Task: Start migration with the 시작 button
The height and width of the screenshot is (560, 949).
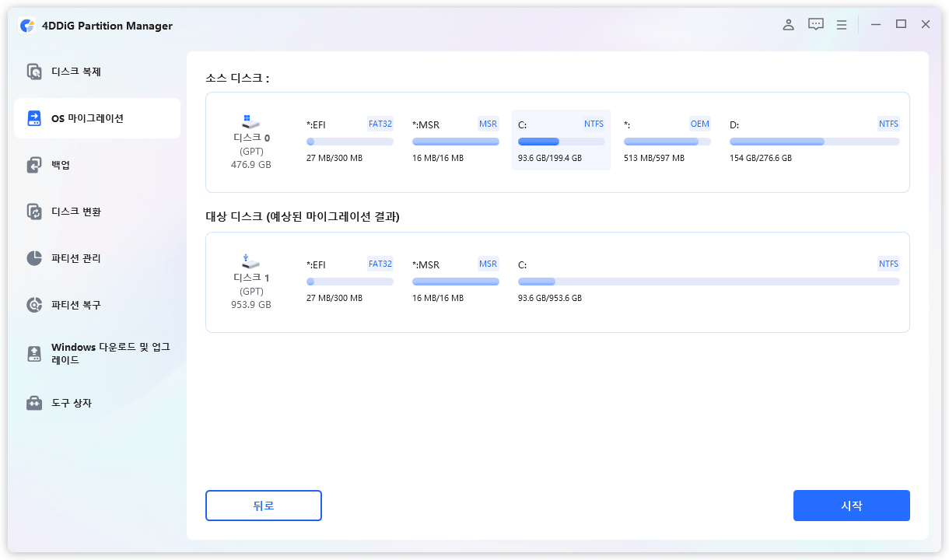Action: (x=851, y=506)
